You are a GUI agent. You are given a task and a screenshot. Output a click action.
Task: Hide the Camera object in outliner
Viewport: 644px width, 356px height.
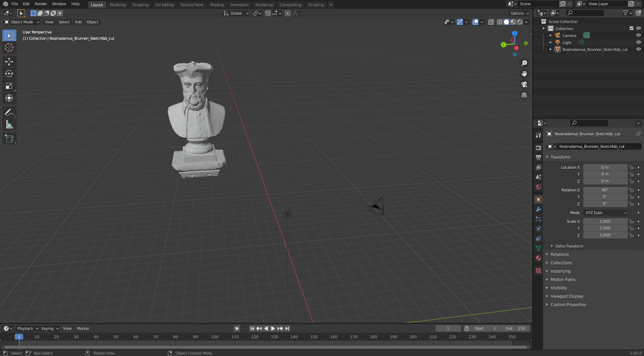pos(638,35)
